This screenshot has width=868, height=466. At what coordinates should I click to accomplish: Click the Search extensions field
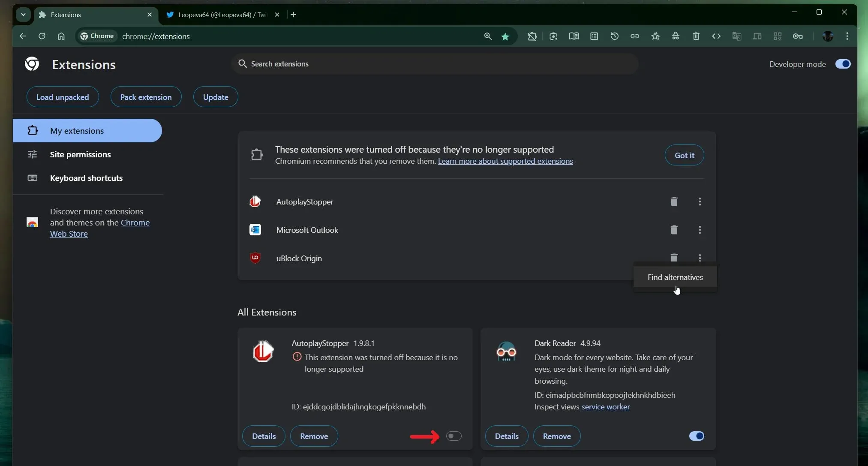434,64
